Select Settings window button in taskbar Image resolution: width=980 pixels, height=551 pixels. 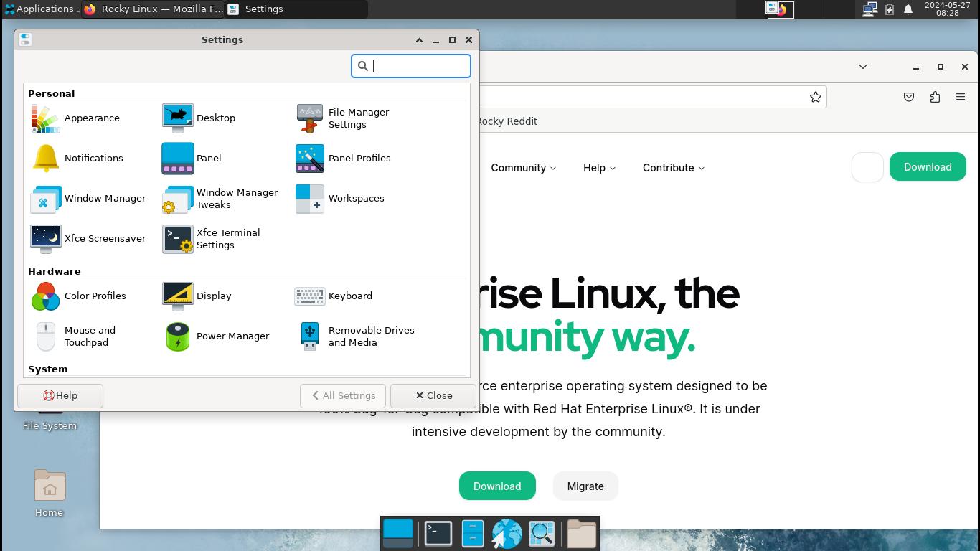[296, 9]
